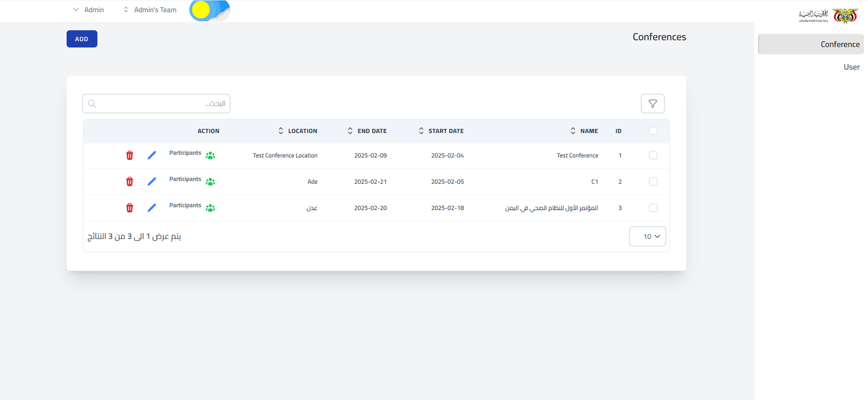Click the search input field
The image size is (868, 400).
pos(156,104)
